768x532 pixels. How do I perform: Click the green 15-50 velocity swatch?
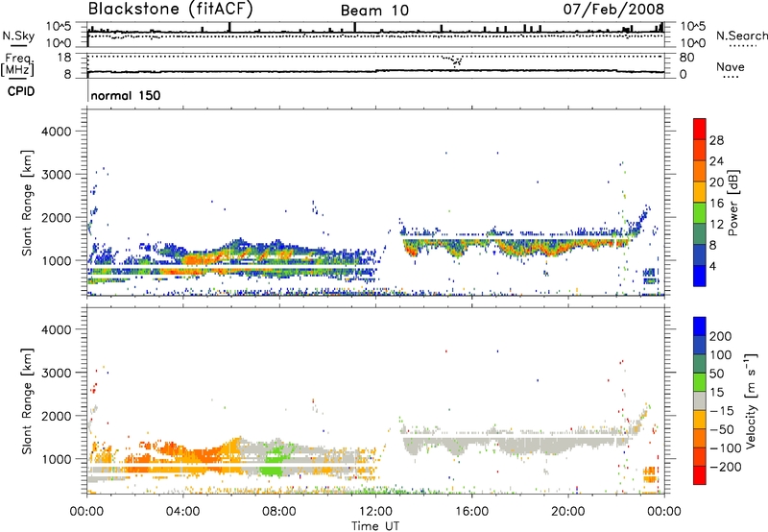point(700,382)
